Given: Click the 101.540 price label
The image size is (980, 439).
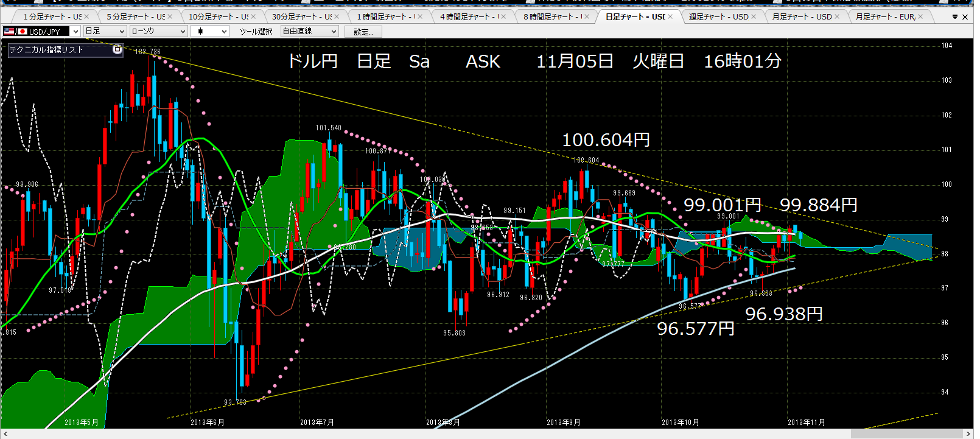Looking at the screenshot, I should coord(329,128).
